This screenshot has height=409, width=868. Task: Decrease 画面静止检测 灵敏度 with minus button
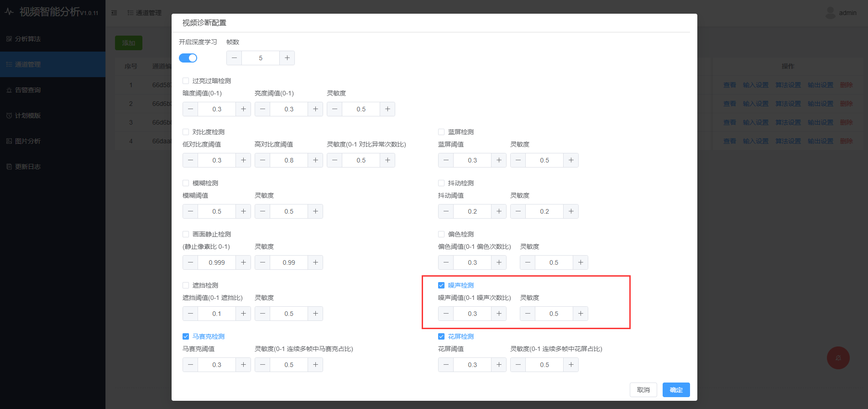point(262,262)
